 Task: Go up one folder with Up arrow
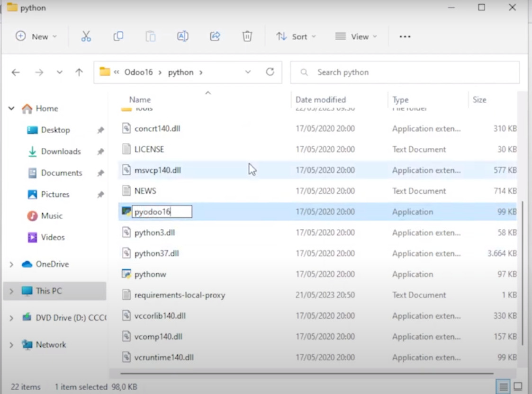[x=79, y=72]
